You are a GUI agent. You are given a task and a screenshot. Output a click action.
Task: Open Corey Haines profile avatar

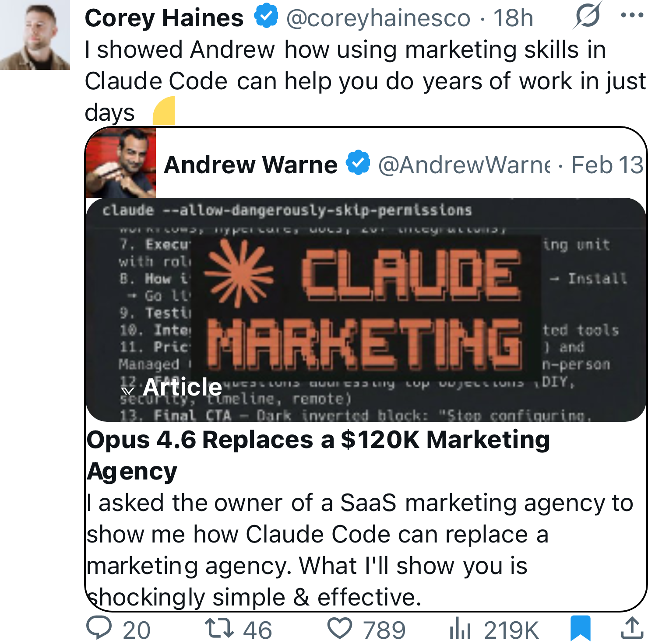(x=35, y=35)
